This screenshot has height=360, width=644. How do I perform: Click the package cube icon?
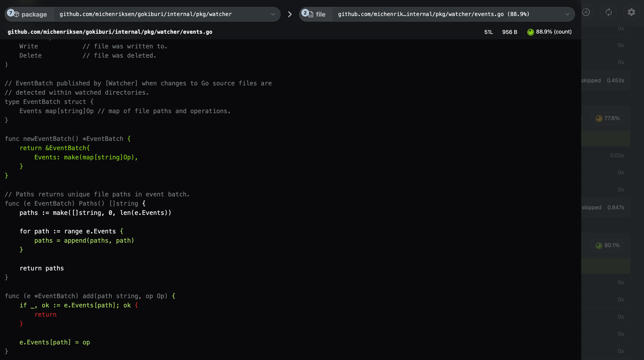17,14
